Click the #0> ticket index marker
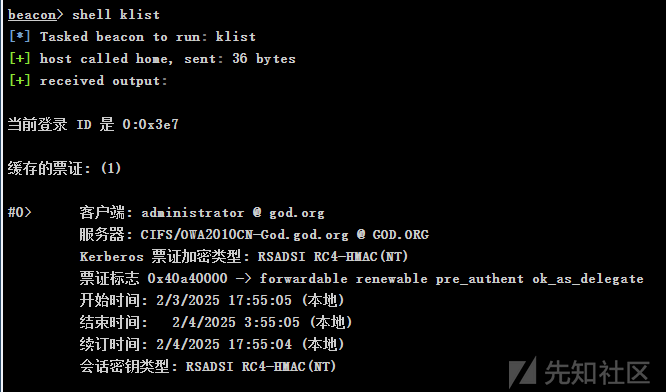Viewport: 666px width, 392px height. pyautogui.click(x=20, y=212)
